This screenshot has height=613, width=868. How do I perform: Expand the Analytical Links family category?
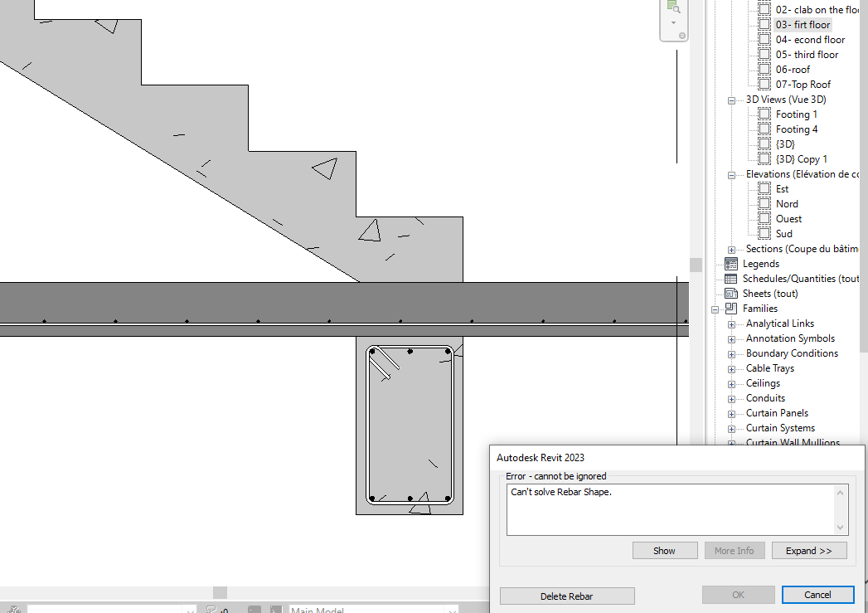click(731, 323)
